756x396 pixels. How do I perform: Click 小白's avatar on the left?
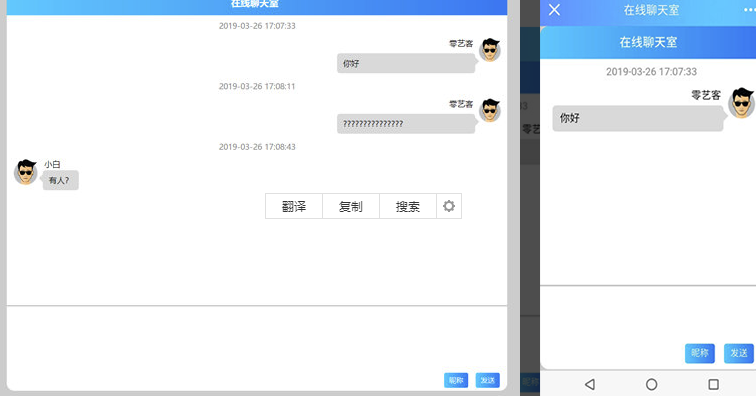coord(26,172)
